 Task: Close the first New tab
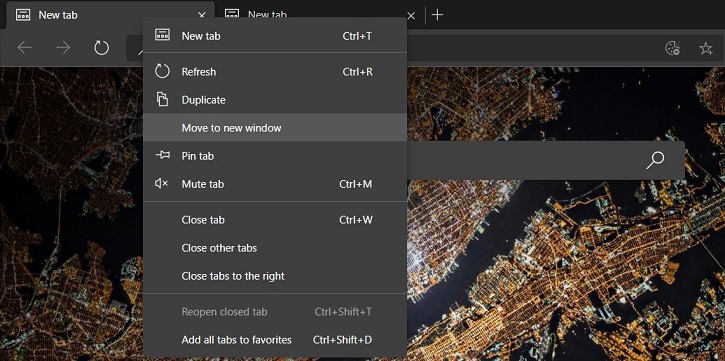202,15
